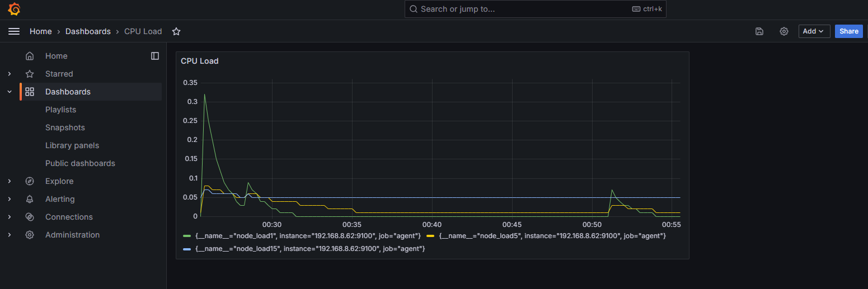Viewport: 868px width, 289px height.
Task: Open Snapshots in the sidebar
Action: [65, 127]
